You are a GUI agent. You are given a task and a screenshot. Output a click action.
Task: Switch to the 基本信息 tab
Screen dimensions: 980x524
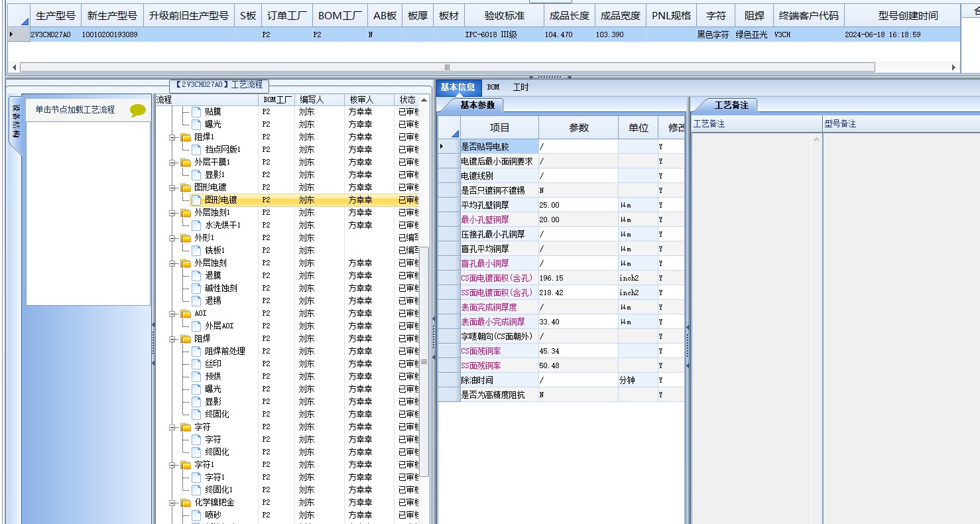click(458, 87)
